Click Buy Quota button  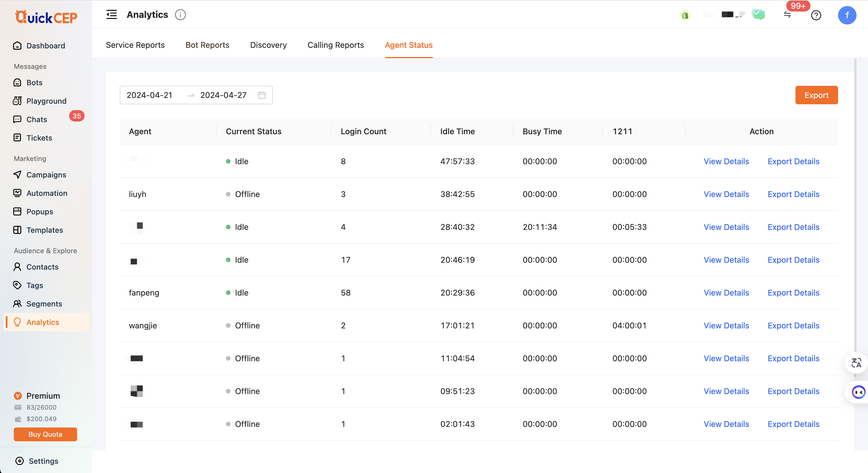tap(45, 434)
